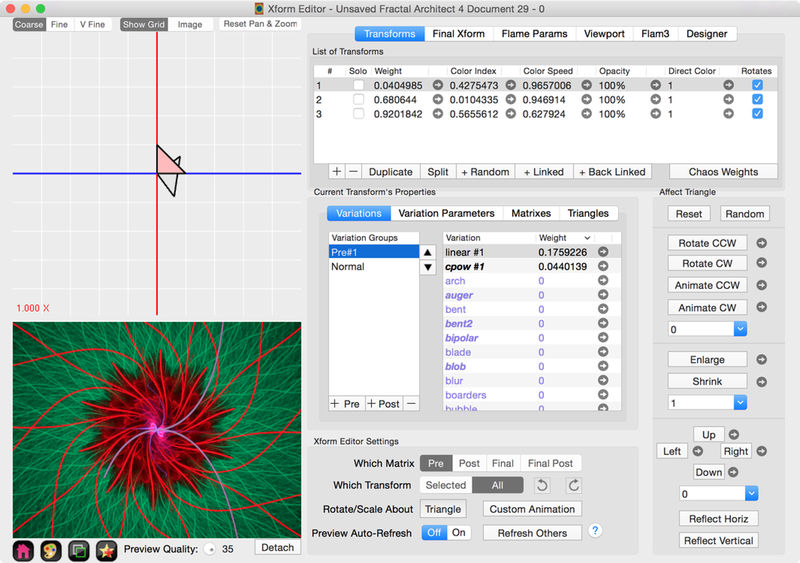Open the rotation angle dropdown showing 0

pyautogui.click(x=740, y=329)
